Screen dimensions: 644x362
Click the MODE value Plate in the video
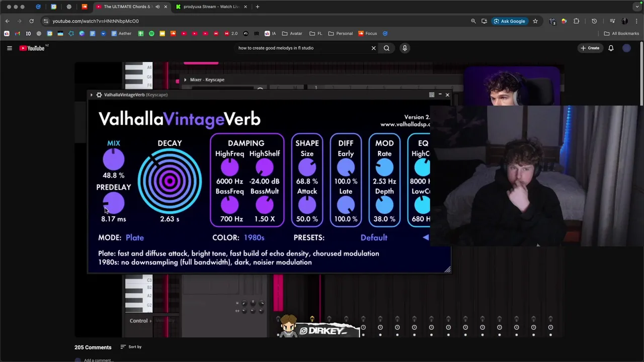(x=135, y=238)
